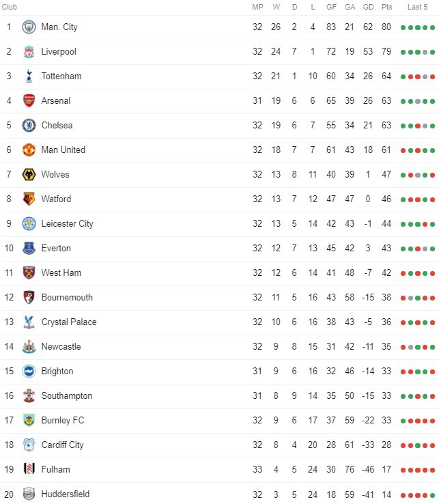Screen dimensions: 439x504
Task: Click the Newcastle club crest
Action: 29,346
